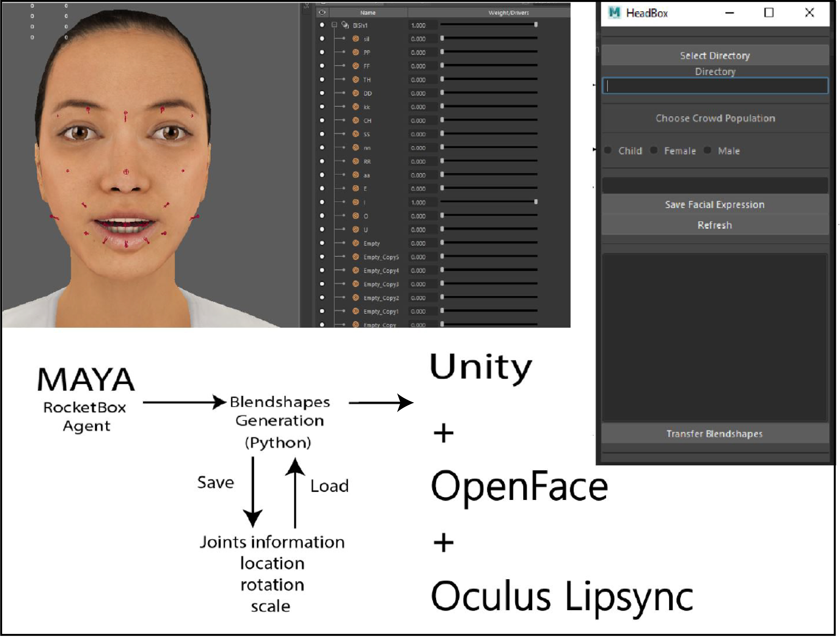This screenshot has height=640, width=840.
Task: Select the sil target shape icon
Action: tap(356, 39)
